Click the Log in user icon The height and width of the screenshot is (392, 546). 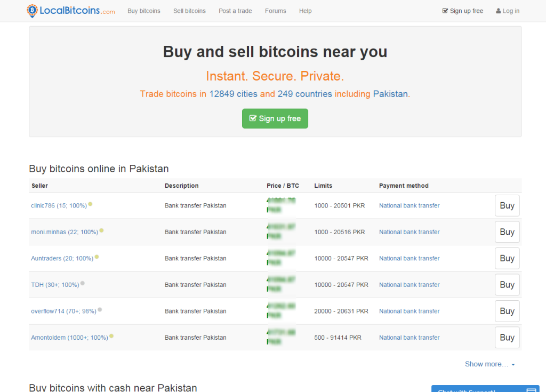tap(499, 11)
